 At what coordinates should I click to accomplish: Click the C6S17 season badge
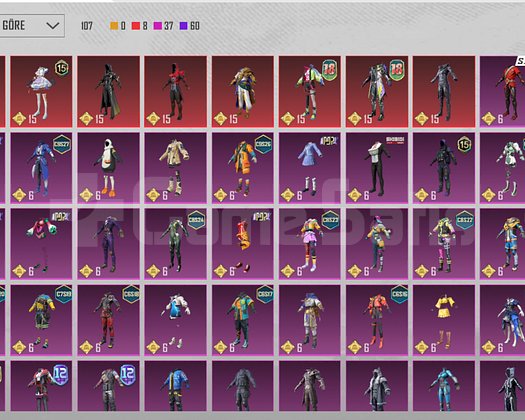pos(265,294)
